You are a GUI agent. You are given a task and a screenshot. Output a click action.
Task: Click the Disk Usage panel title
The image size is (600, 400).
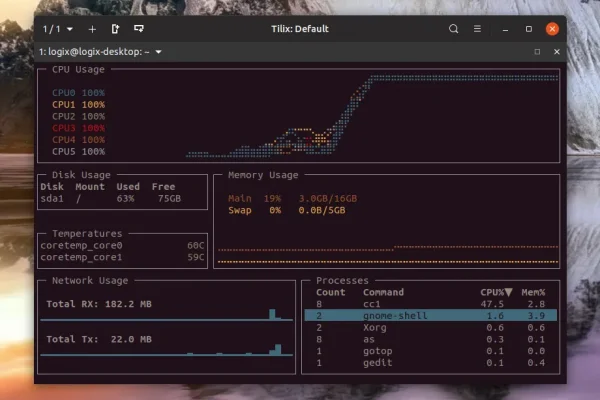[81, 175]
